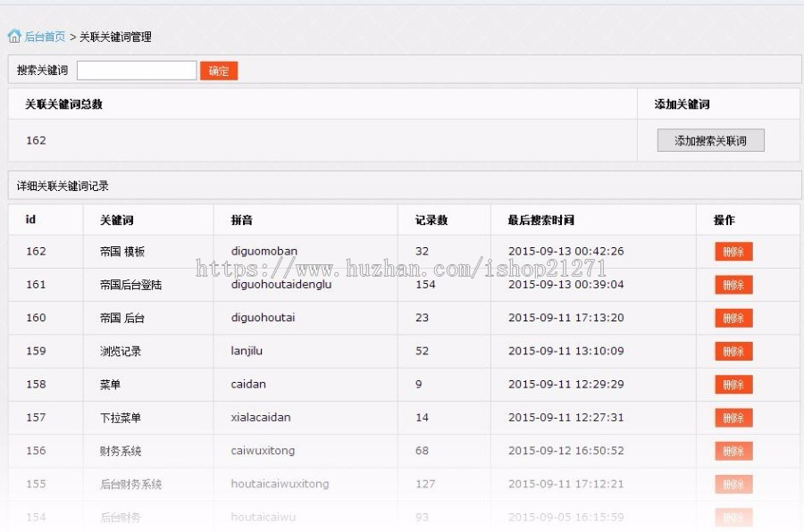Image resolution: width=804 pixels, height=532 pixels.
Task: Delete the 下拉菜单 keyword row
Action: (733, 419)
